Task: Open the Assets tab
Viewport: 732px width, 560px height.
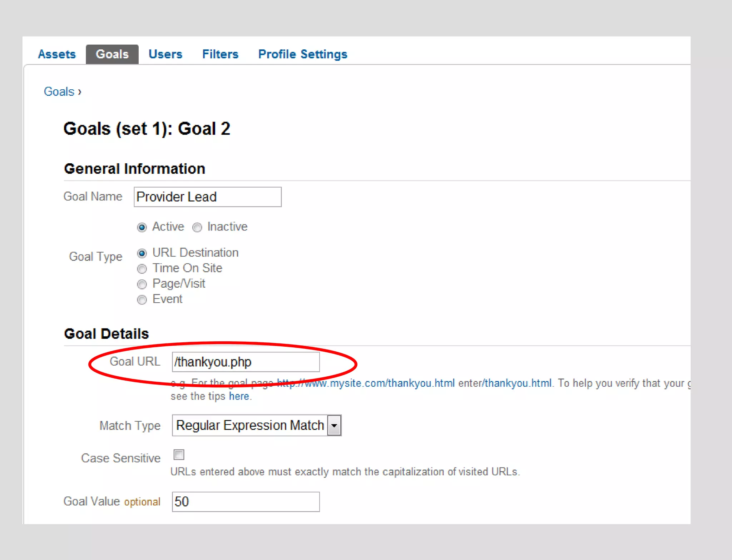Action: pos(57,54)
